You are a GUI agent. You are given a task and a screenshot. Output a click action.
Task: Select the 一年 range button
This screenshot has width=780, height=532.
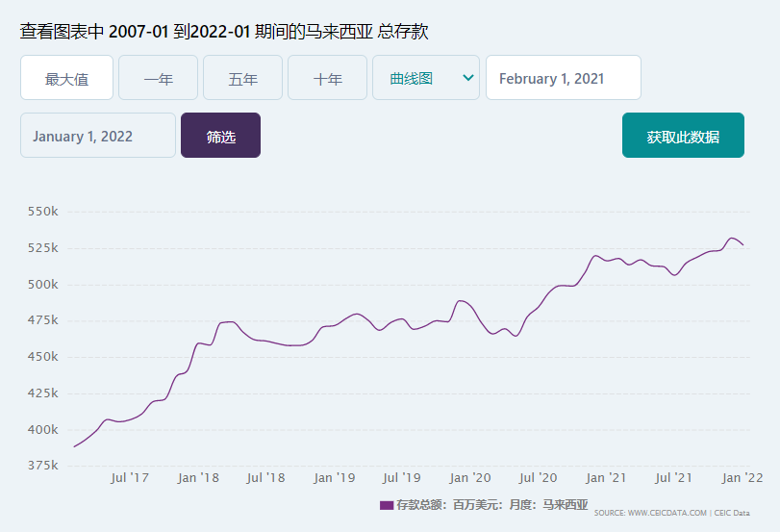tap(158, 78)
